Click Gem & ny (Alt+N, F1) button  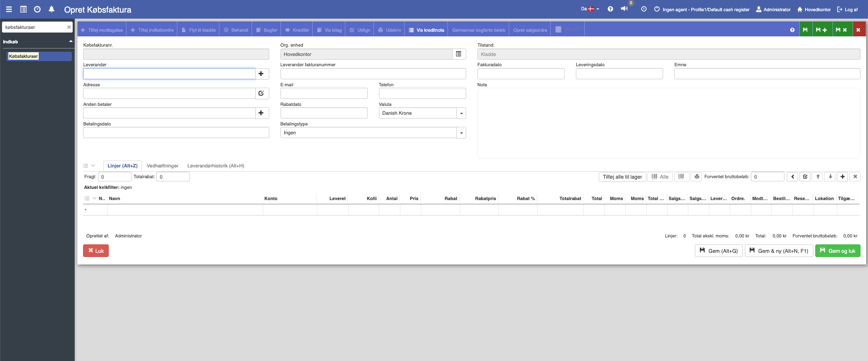coord(779,251)
